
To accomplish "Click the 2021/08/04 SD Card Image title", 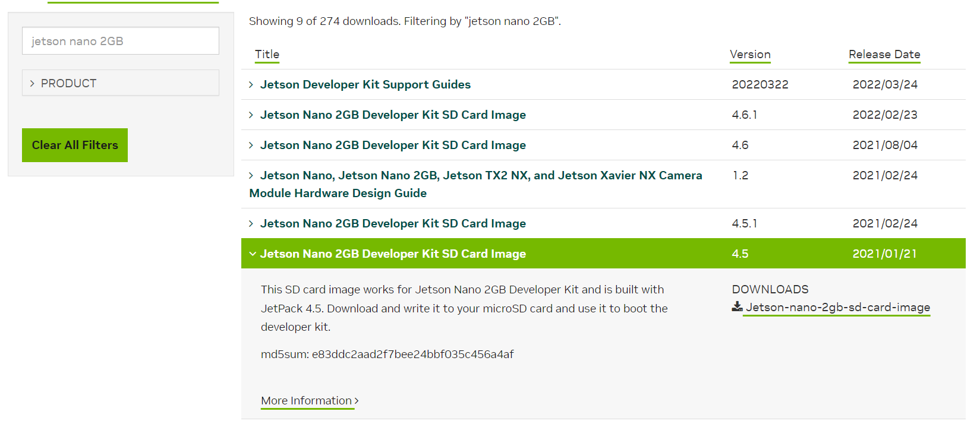I will pyautogui.click(x=393, y=145).
